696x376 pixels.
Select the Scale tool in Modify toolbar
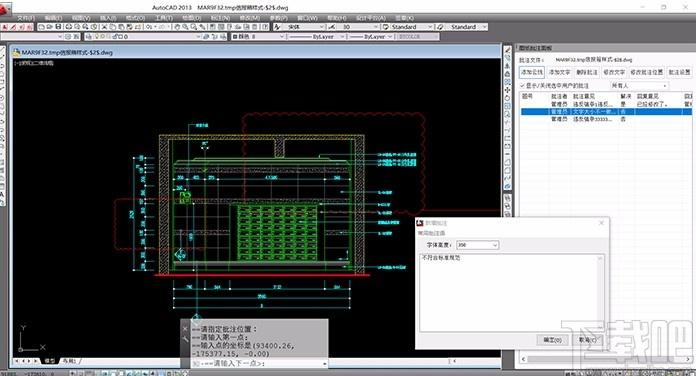pos(507,106)
